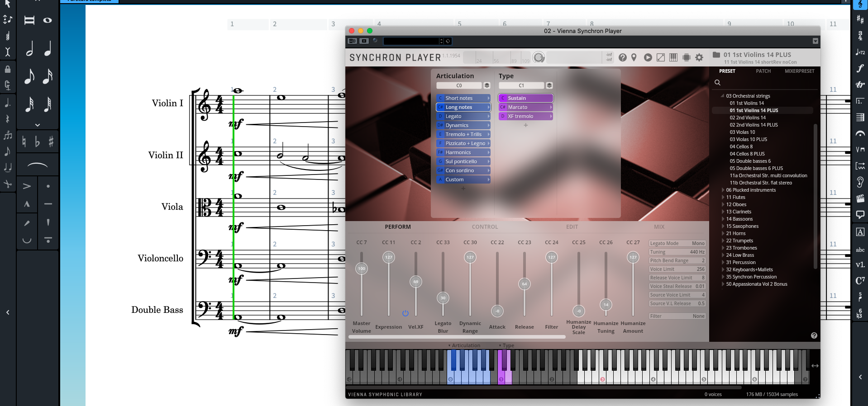The image size is (868, 406).
Task: Click the sharp accidental icon
Action: [x=51, y=142]
